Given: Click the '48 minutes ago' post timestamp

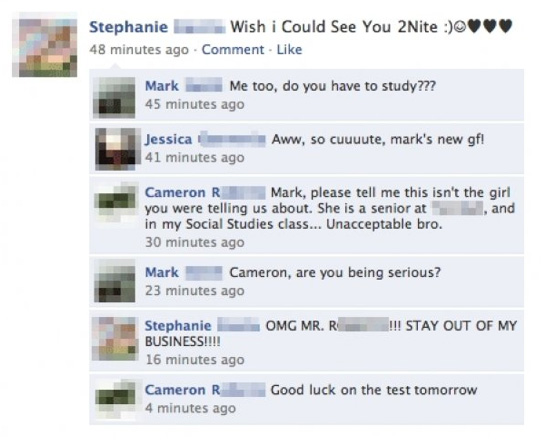Looking at the screenshot, I should tap(139, 50).
